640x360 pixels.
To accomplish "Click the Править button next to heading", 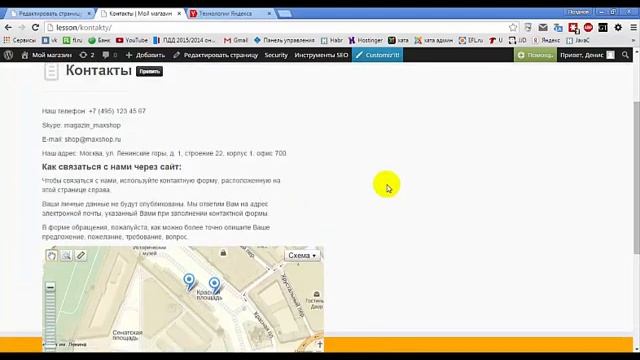I will (149, 71).
